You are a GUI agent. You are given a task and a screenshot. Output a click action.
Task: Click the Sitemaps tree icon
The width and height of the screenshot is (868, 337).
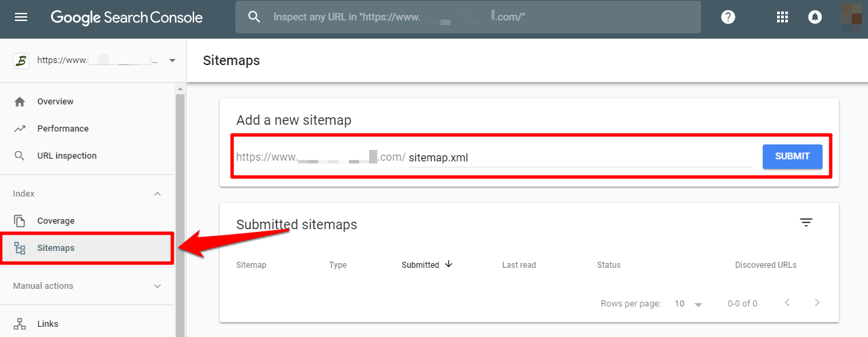[20, 248]
